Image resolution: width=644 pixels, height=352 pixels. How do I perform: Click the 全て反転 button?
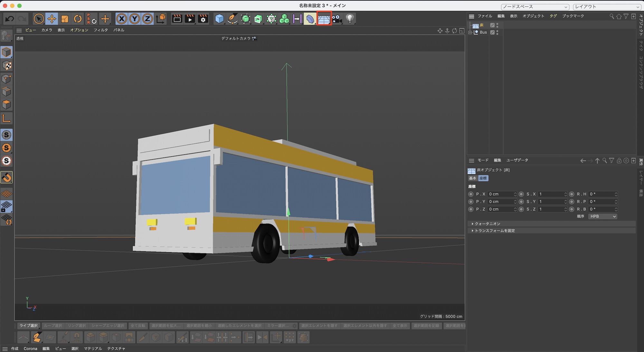(x=138, y=326)
